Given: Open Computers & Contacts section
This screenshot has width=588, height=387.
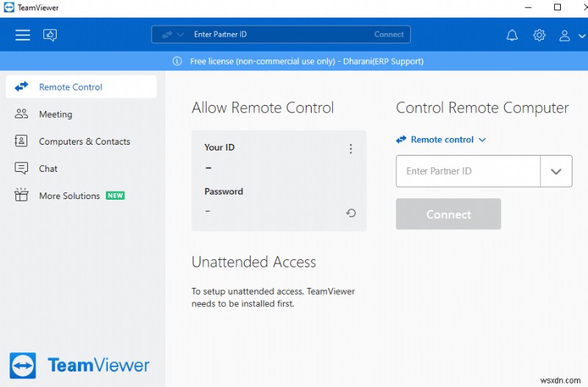Looking at the screenshot, I should 84,141.
